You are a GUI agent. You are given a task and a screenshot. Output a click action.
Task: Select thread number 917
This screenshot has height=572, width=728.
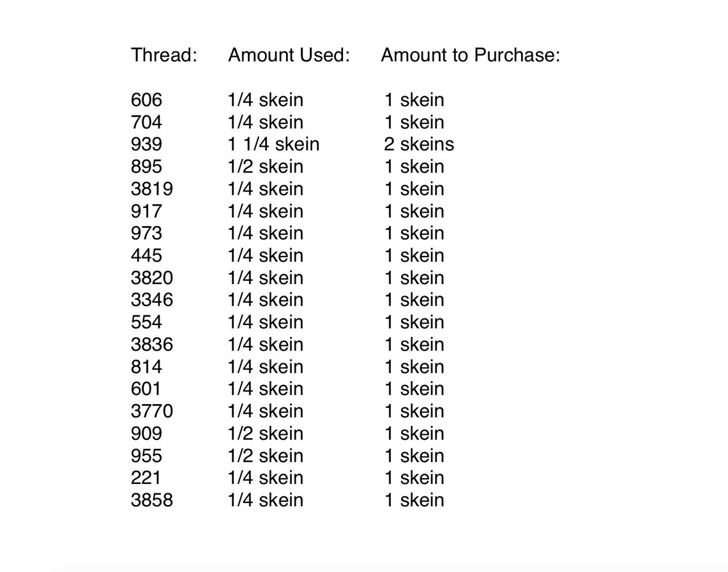click(146, 211)
